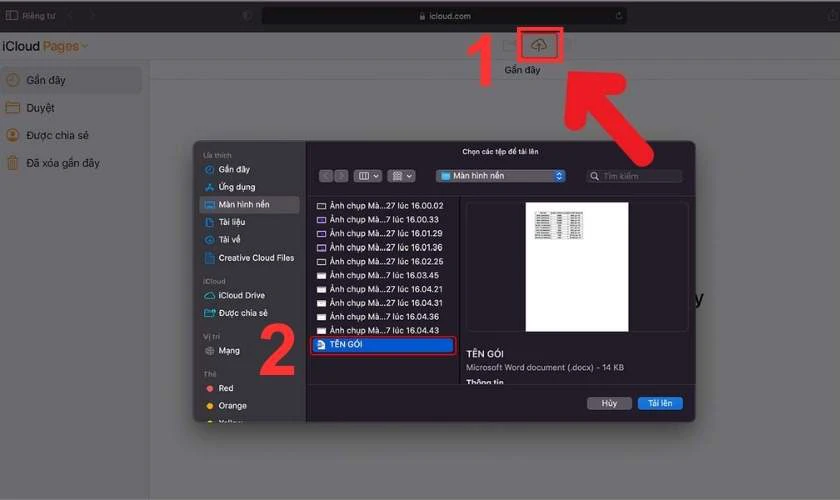
Task: Go forward with dialog forward arrow
Action: click(x=341, y=176)
